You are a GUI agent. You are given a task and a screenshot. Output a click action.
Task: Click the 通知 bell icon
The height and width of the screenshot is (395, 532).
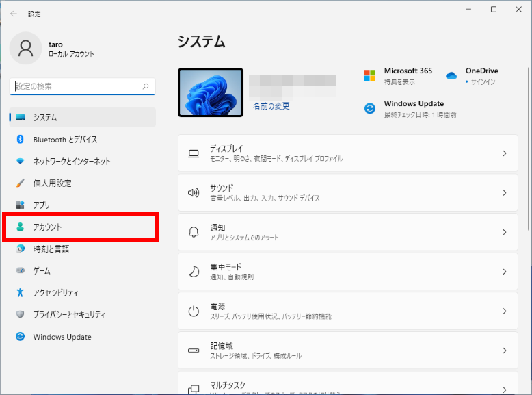(x=194, y=232)
